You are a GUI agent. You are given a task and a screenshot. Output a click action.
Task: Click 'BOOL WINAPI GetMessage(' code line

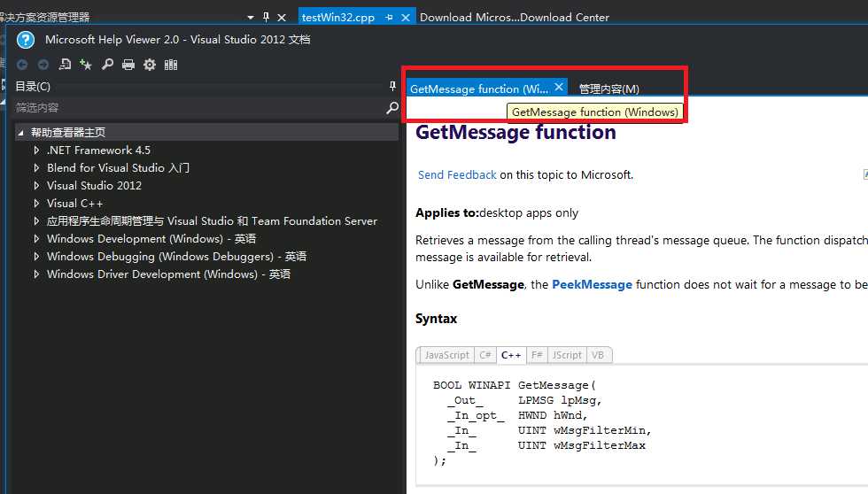[515, 385]
